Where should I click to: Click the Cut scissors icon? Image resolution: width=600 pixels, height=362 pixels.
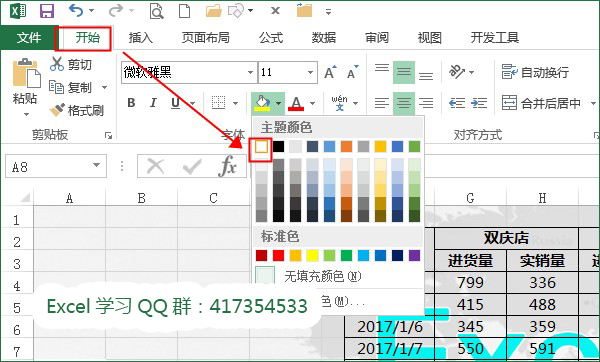coord(57,64)
